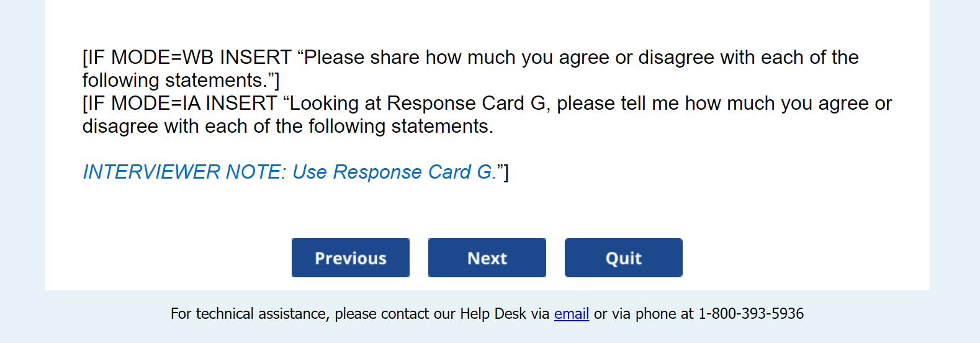
Task: Click the "IF MODE=IA INSERT" text
Action: point(181,103)
